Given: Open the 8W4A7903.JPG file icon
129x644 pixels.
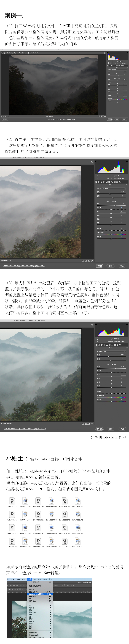Looking at the screenshot, I should (51, 541).
